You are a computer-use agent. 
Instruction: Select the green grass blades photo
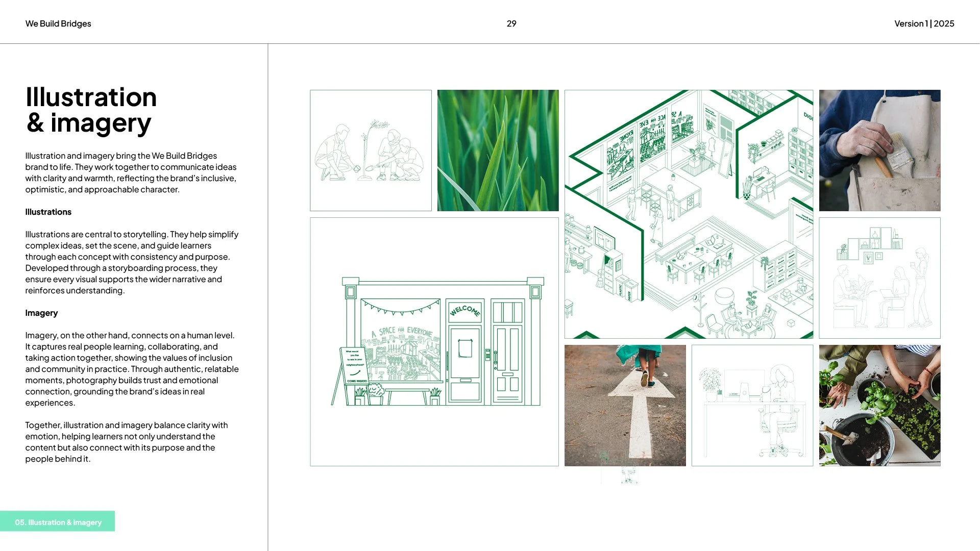(498, 151)
